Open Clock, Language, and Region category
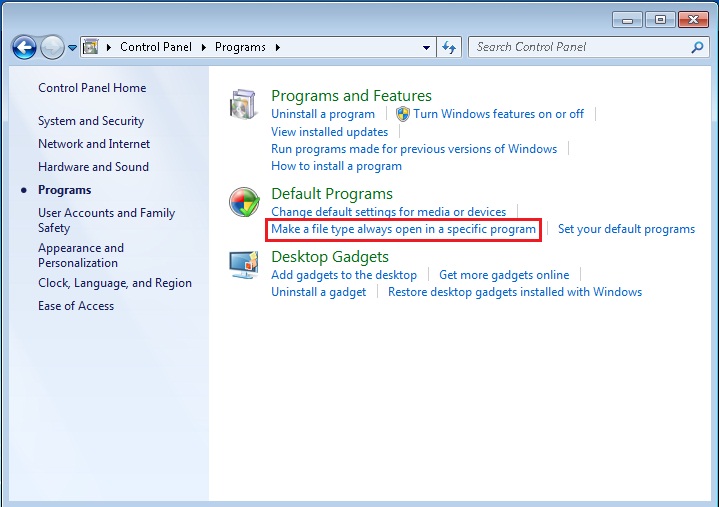719x507 pixels. [115, 283]
